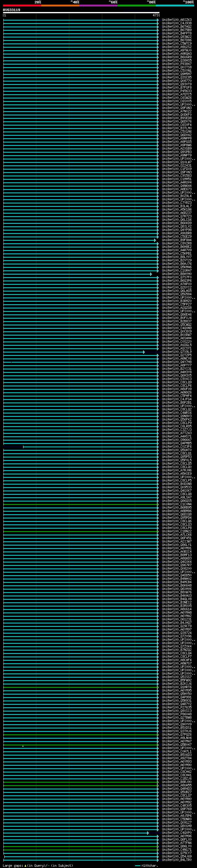Select label UniRef100_Q7X9L9
This screenshot has height=868, width=197.
pyautogui.click(x=176, y=352)
